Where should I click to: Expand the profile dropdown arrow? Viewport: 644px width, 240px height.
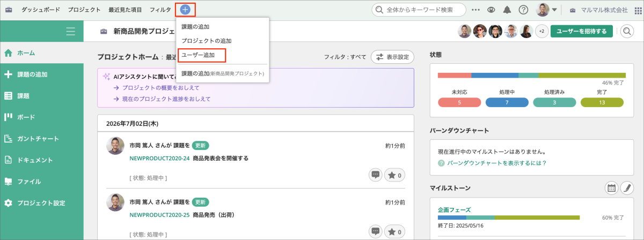pyautogui.click(x=554, y=10)
